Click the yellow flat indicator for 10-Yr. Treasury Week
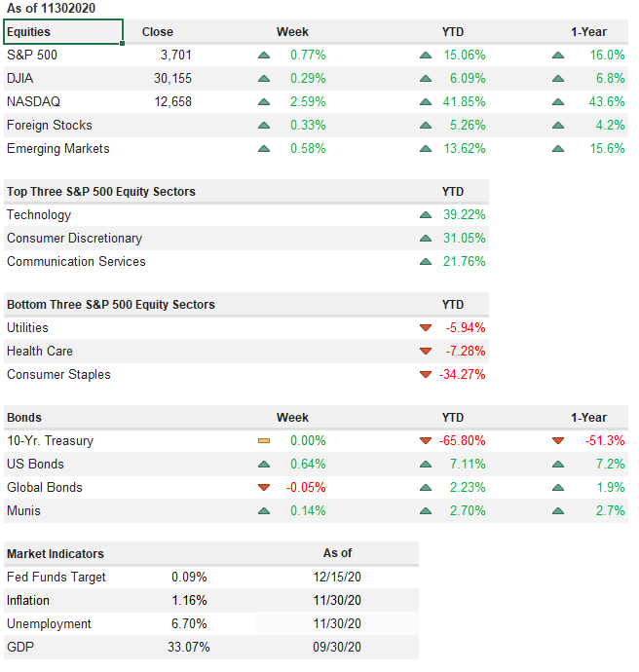The height and width of the screenshot is (672, 639). pos(264,441)
